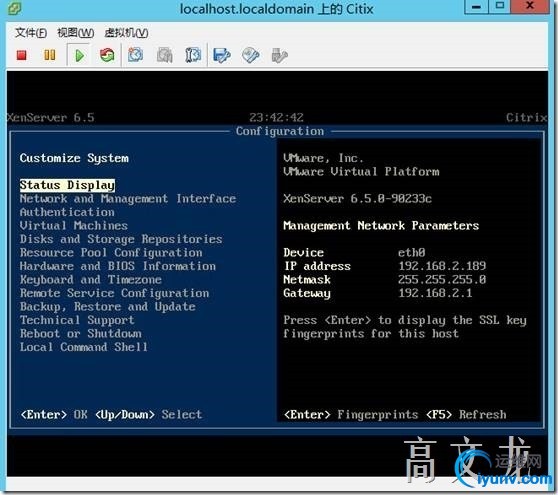Image resolution: width=558 pixels, height=495 pixels.
Task: Open the 视图(W) menu
Action: (76, 33)
